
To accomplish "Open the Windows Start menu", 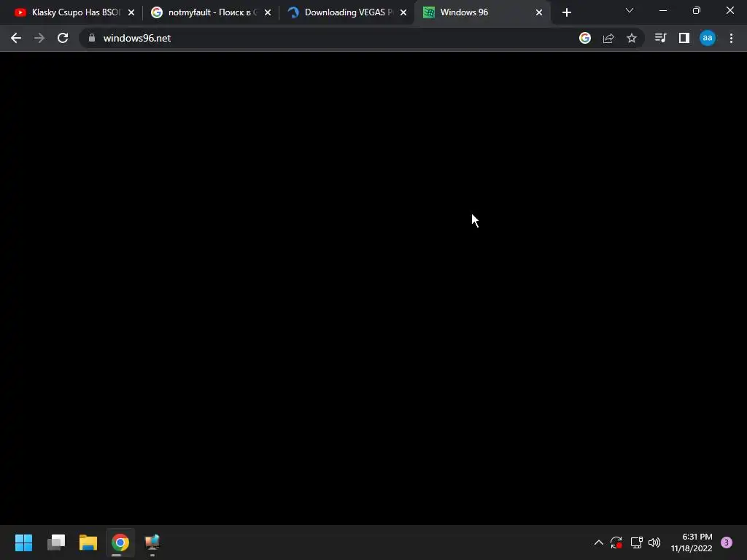I will click(x=24, y=542).
